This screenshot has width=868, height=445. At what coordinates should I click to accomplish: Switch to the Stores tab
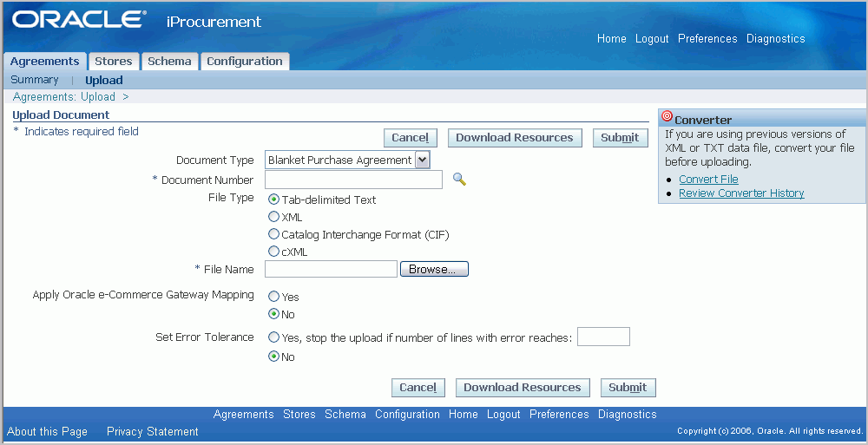(x=114, y=61)
